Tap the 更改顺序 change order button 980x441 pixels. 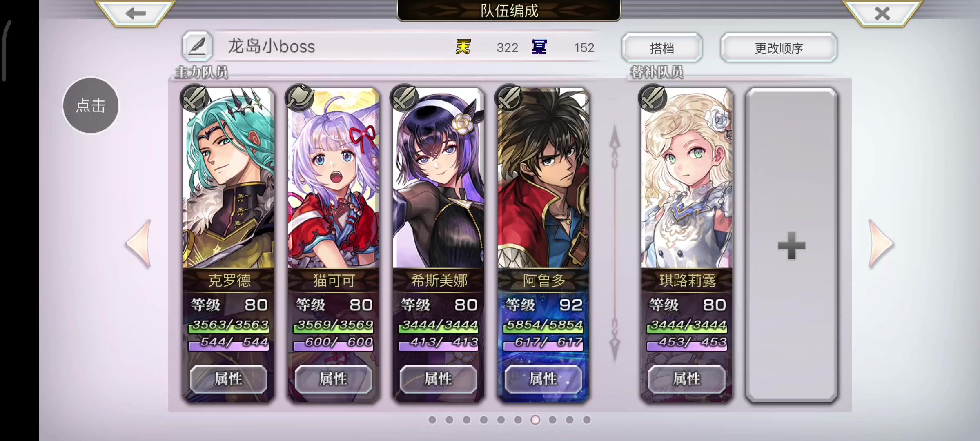point(779,48)
